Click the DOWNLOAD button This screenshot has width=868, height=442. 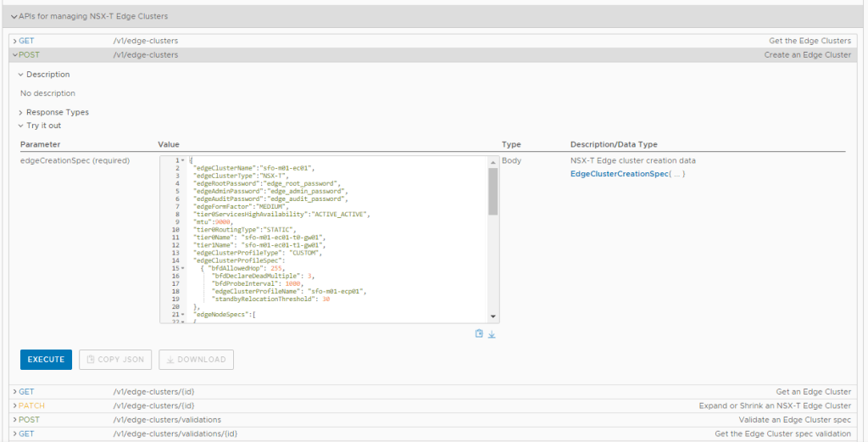coord(196,360)
